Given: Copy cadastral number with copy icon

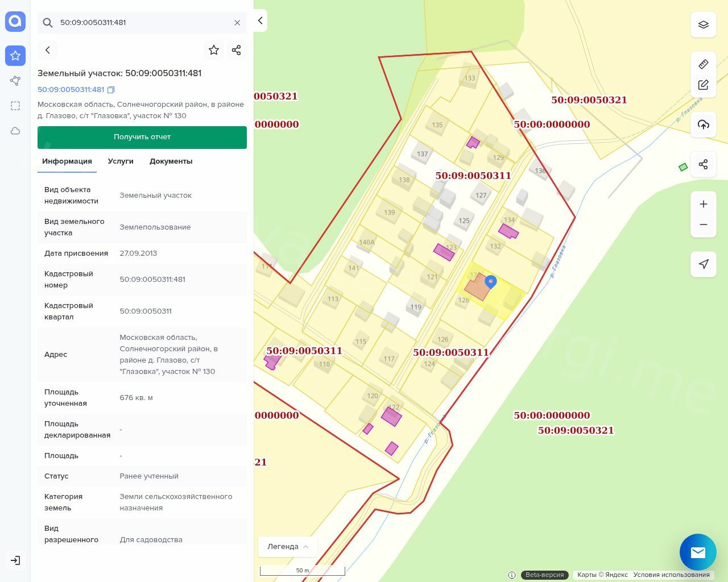Looking at the screenshot, I should (111, 90).
